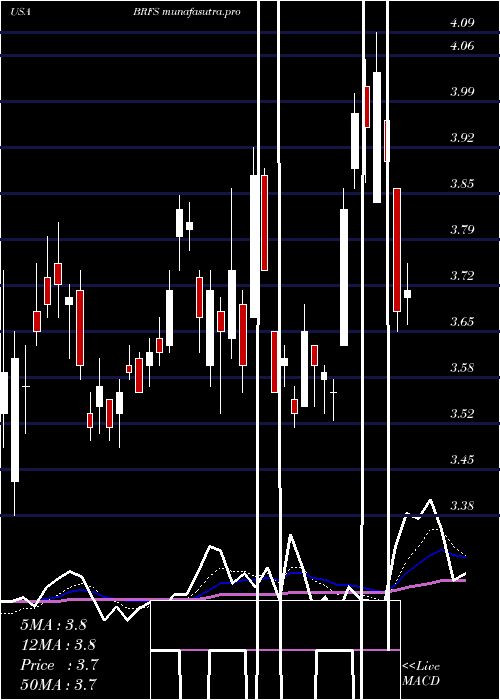Click the Live MACD label
The height and width of the screenshot is (700, 500).
pyautogui.click(x=421, y=673)
